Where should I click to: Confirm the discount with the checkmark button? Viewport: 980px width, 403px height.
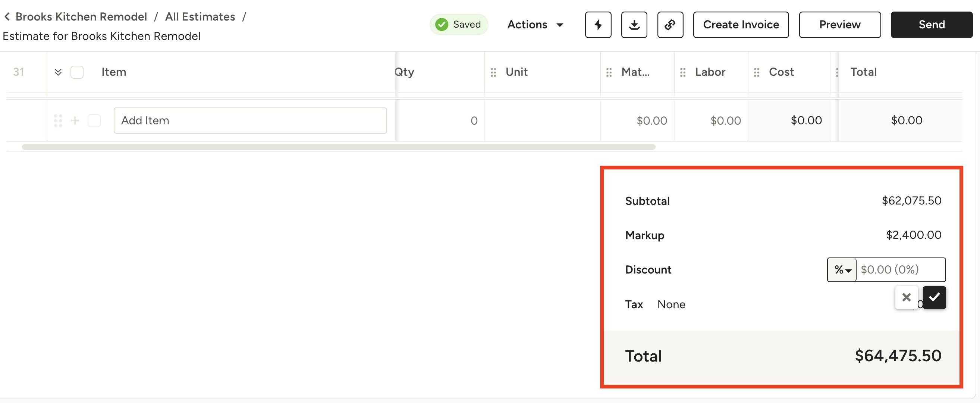tap(935, 297)
